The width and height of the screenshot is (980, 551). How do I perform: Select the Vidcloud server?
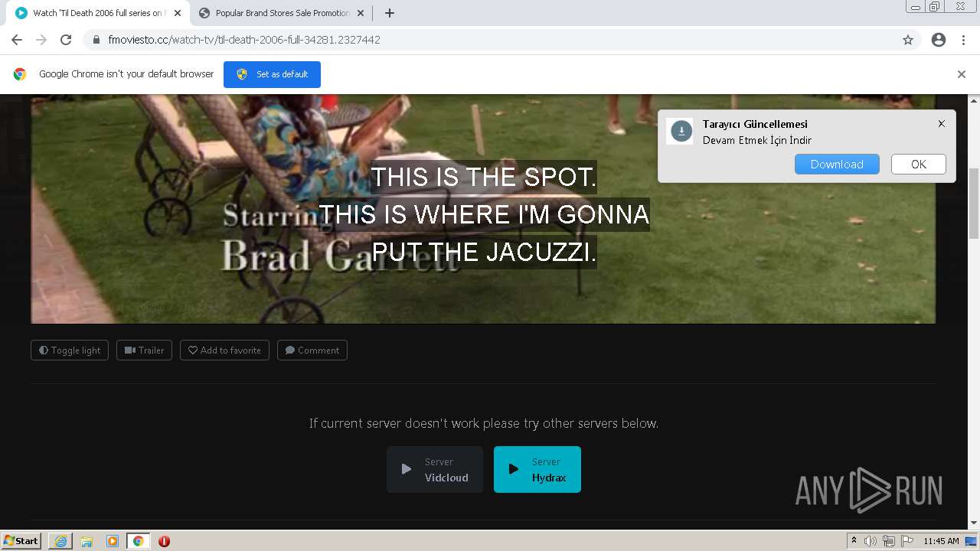coord(435,469)
